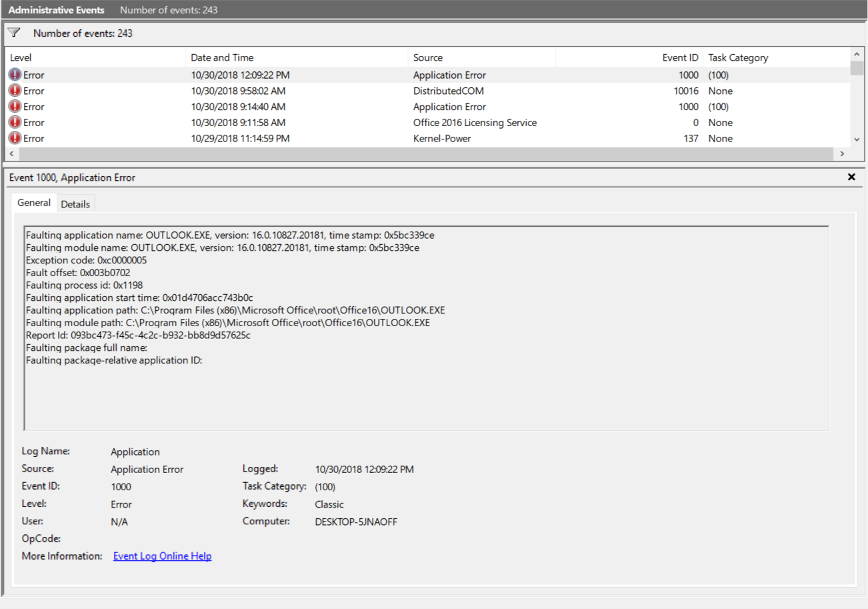This screenshot has height=609, width=868.
Task: Select the Office 2016 Licensing Service cell
Action: click(x=475, y=123)
